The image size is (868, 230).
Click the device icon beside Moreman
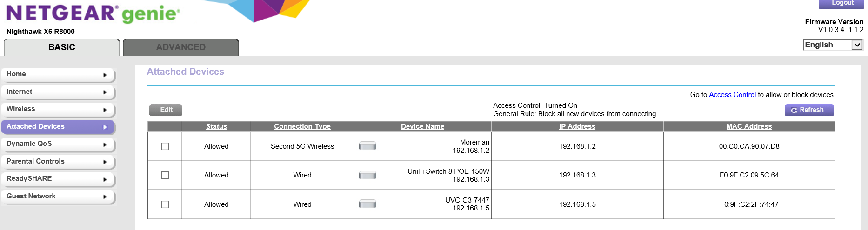point(367,146)
